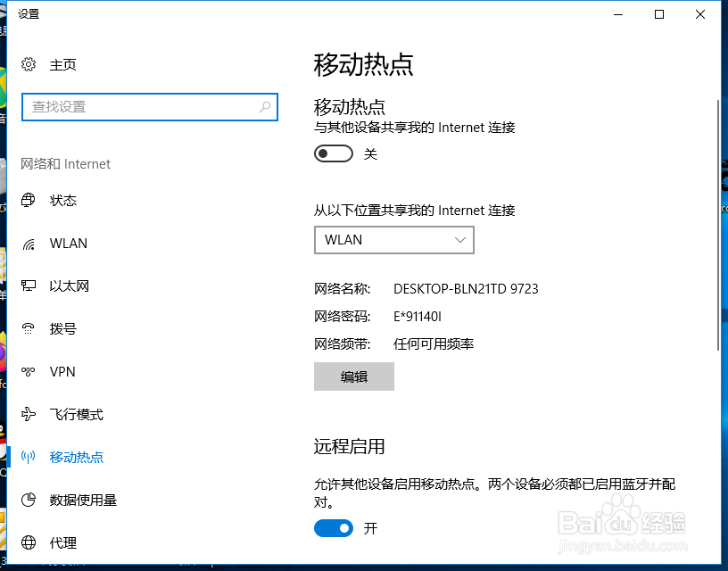
Task: Click the search magnifier icon
Action: coord(265,107)
